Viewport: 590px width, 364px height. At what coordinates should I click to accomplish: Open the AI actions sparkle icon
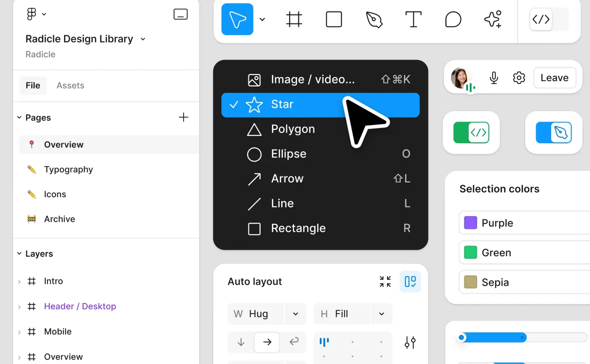coord(493,19)
